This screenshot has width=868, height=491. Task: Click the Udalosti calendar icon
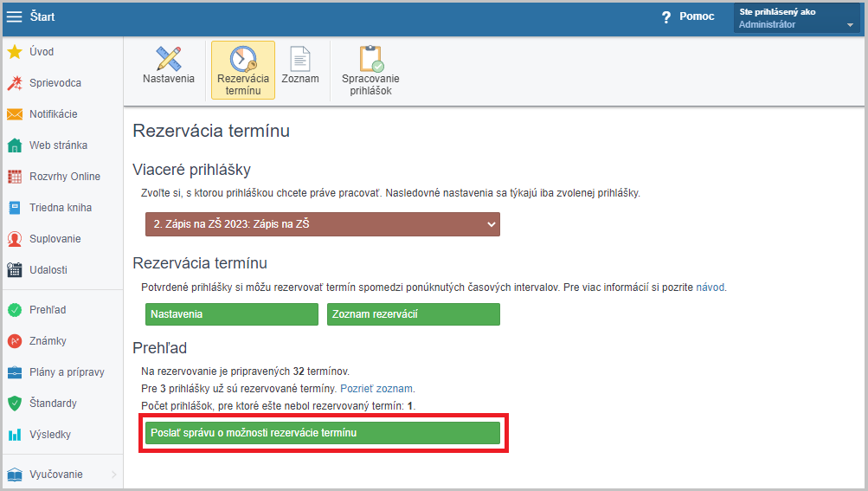coord(15,270)
